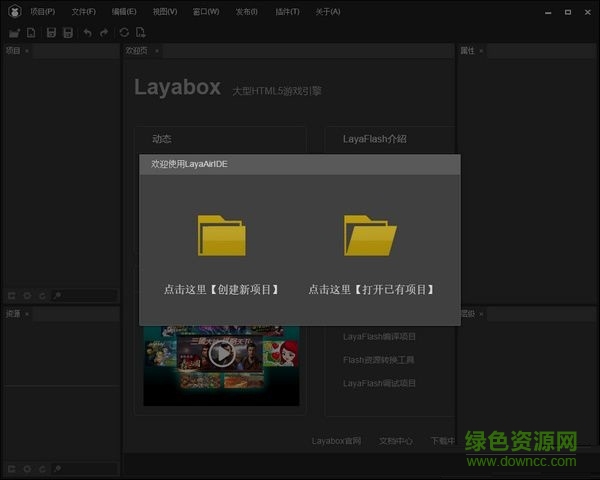Click the refresh icon in bottom-left panel footer
The image size is (600, 480).
click(42, 469)
